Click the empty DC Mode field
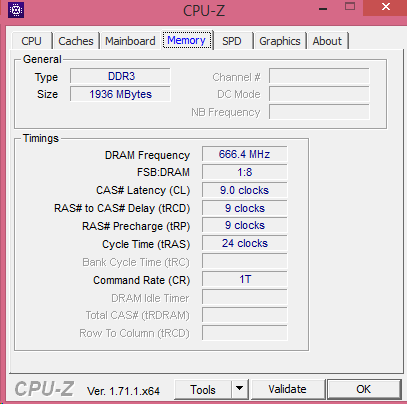Viewport: 407px width, 404px height. [319, 94]
